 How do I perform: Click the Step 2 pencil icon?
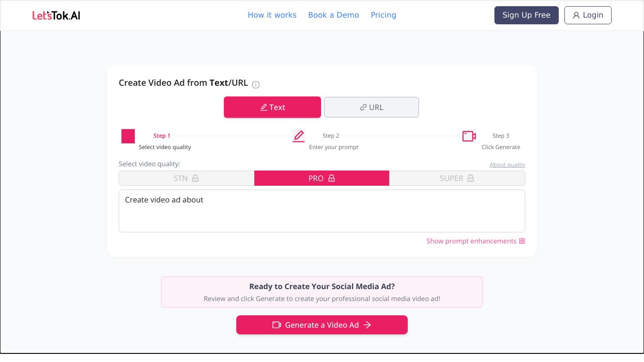pyautogui.click(x=299, y=136)
